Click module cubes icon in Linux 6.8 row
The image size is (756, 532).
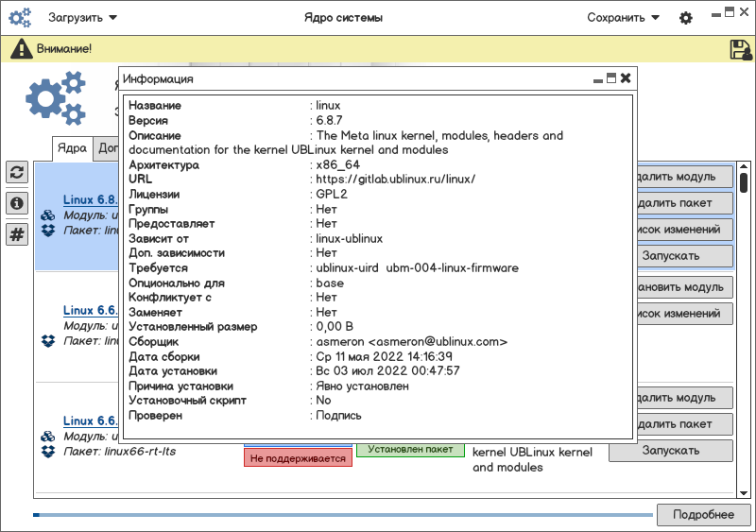click(48, 215)
